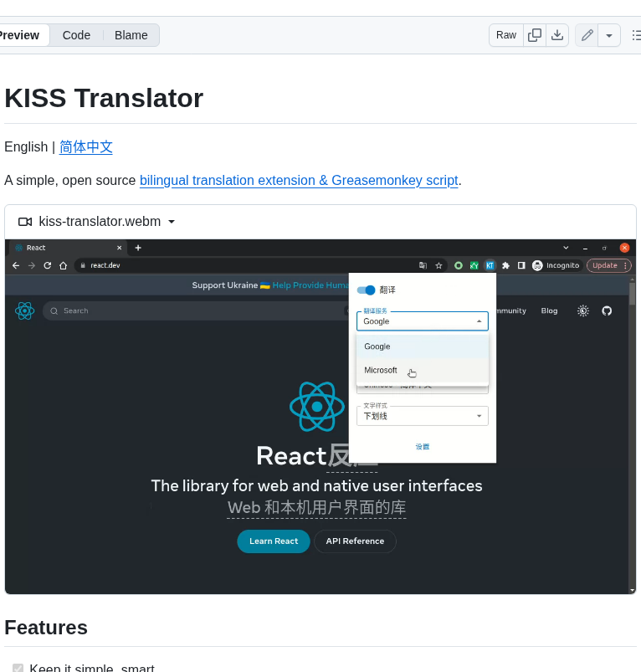Open a new tab with plus icon
641x672 pixels.
pyautogui.click(x=138, y=248)
